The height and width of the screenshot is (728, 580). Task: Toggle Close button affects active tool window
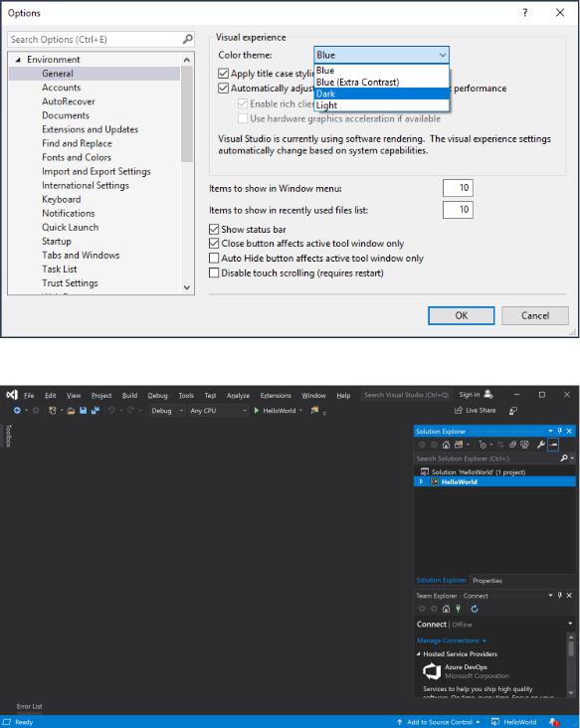point(214,244)
